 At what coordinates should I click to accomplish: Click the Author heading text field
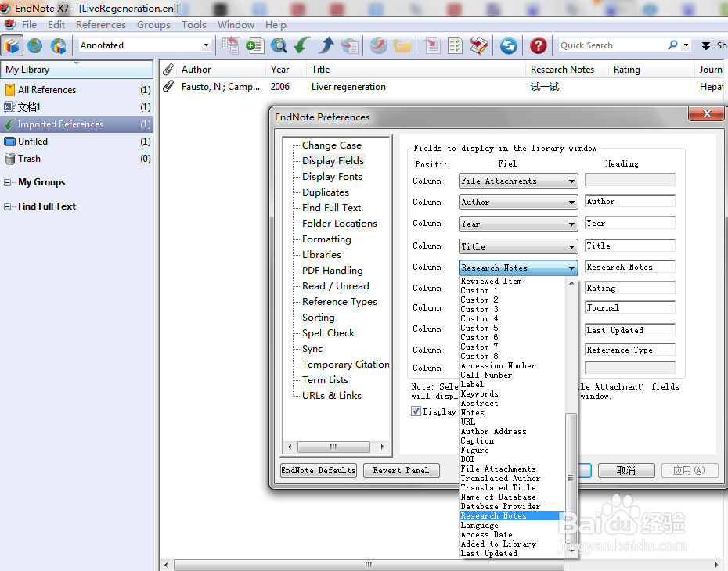click(630, 201)
